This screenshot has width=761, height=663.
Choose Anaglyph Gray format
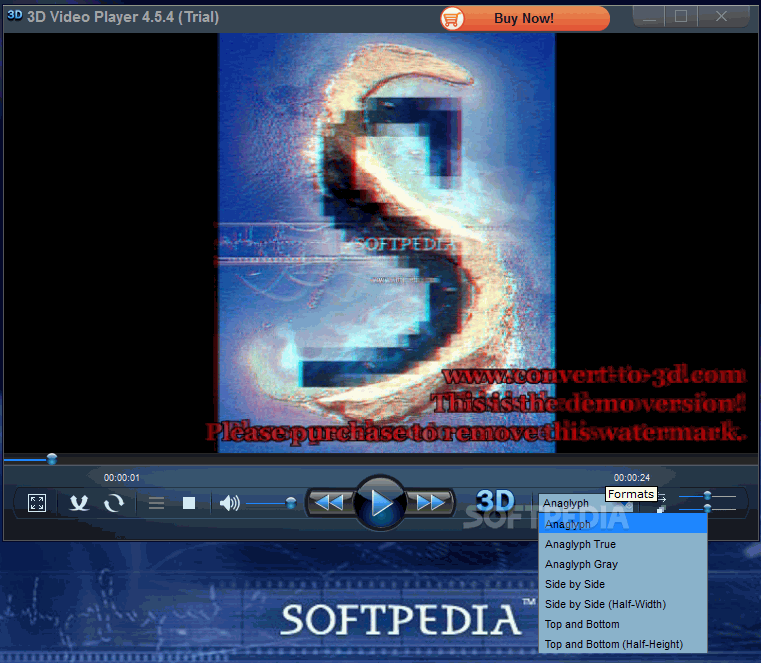623,564
